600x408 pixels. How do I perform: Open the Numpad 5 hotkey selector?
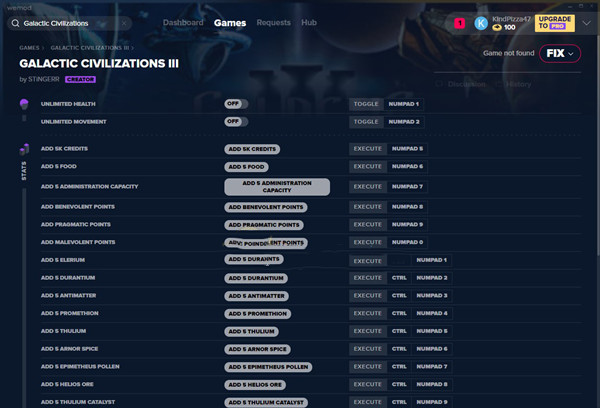(407, 149)
